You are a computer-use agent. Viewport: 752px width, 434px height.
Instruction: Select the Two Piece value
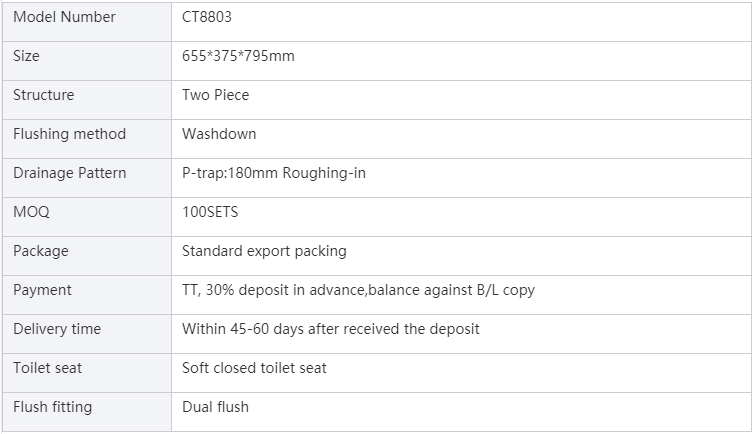pyautogui.click(x=216, y=95)
